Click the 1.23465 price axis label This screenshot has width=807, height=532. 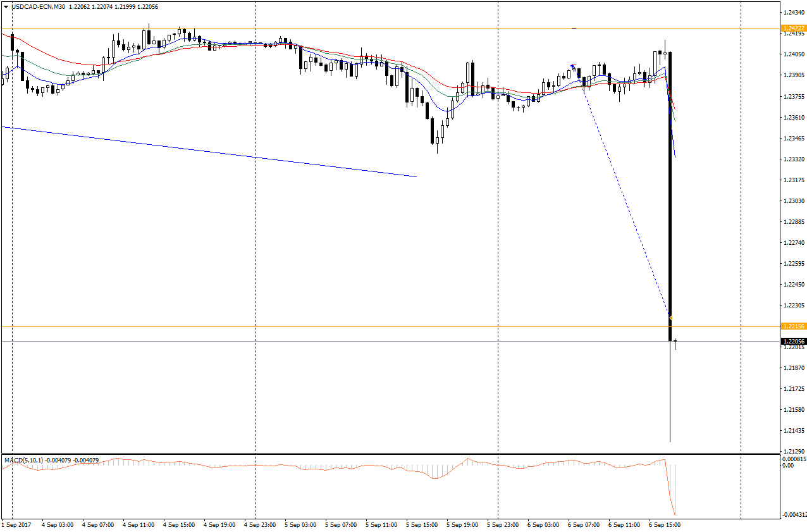tap(794, 138)
